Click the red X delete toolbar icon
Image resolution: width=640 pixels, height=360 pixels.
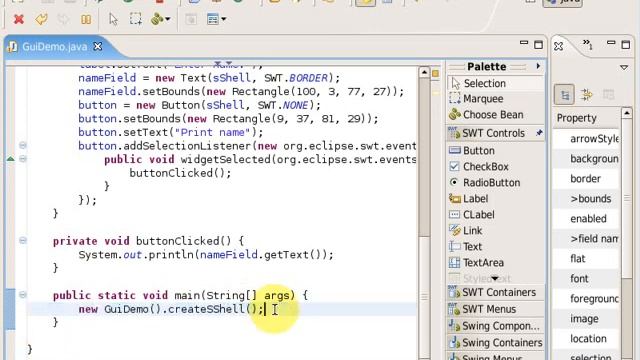[x=18, y=19]
